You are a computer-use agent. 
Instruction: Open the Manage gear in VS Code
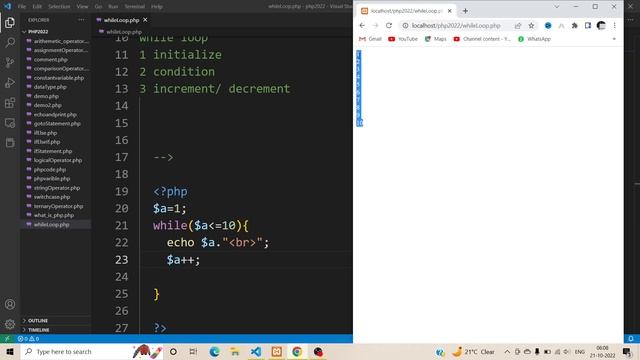[x=10, y=324]
